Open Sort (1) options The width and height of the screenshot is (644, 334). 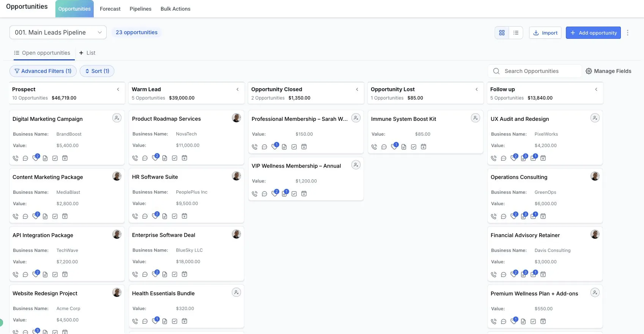[x=97, y=71]
